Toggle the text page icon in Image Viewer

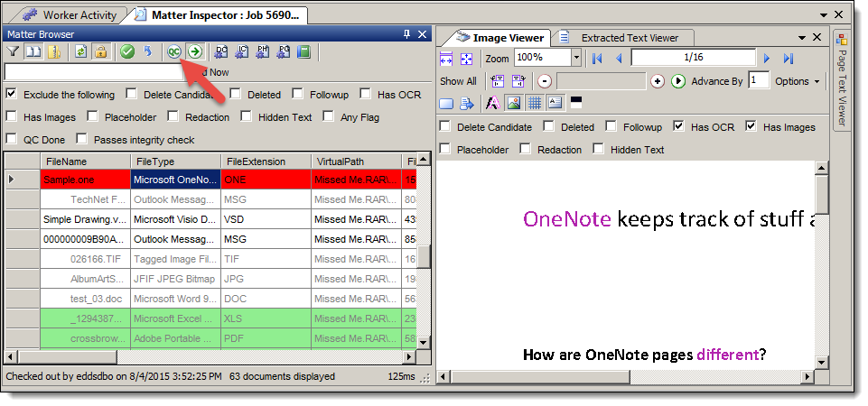pyautogui.click(x=555, y=103)
